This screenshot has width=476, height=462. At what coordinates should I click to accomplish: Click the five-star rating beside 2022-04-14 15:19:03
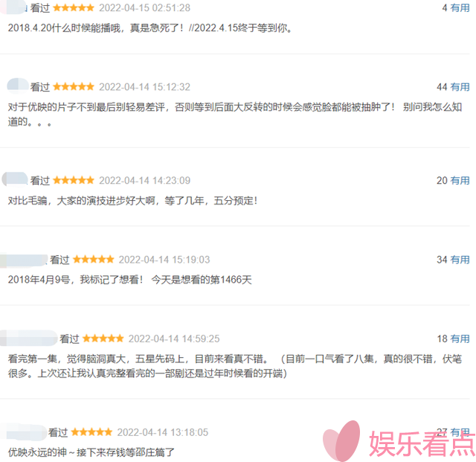click(x=93, y=260)
